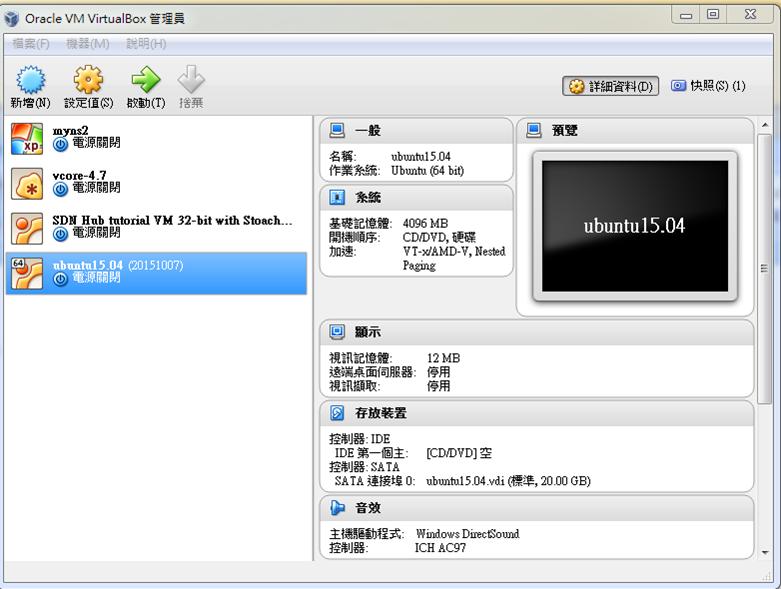
Task: Click the 顯示 (Display) section monitor icon
Action: click(x=337, y=332)
